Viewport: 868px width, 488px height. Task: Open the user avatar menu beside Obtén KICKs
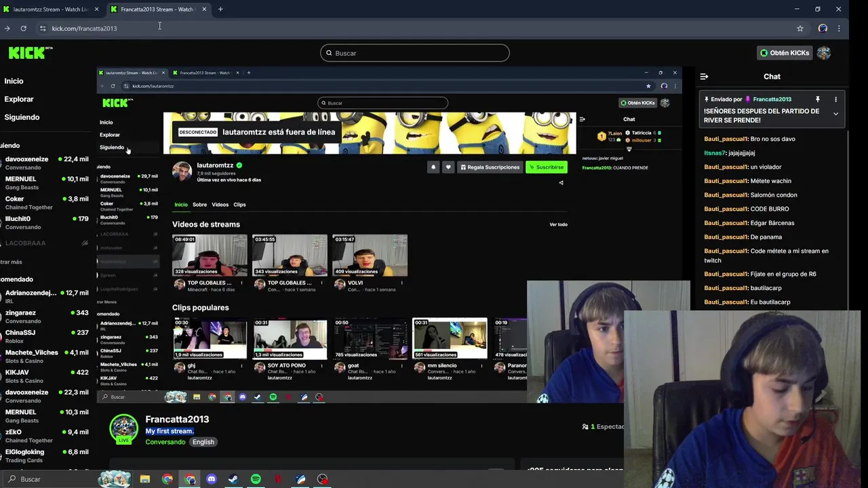[x=824, y=53]
